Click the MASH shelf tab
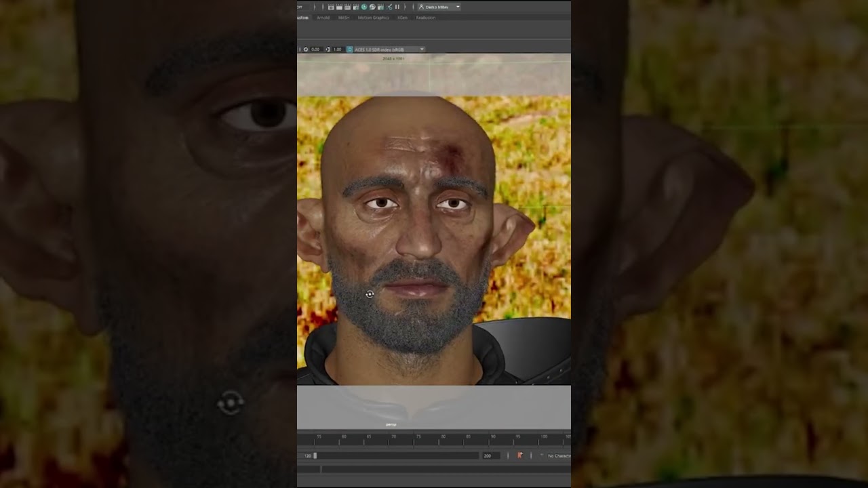This screenshot has width=868, height=488. click(344, 18)
